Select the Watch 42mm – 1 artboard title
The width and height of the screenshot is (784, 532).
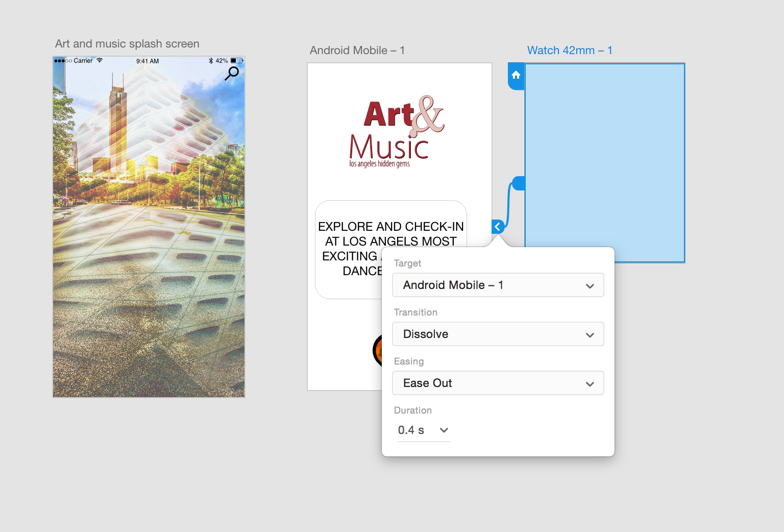coord(570,50)
